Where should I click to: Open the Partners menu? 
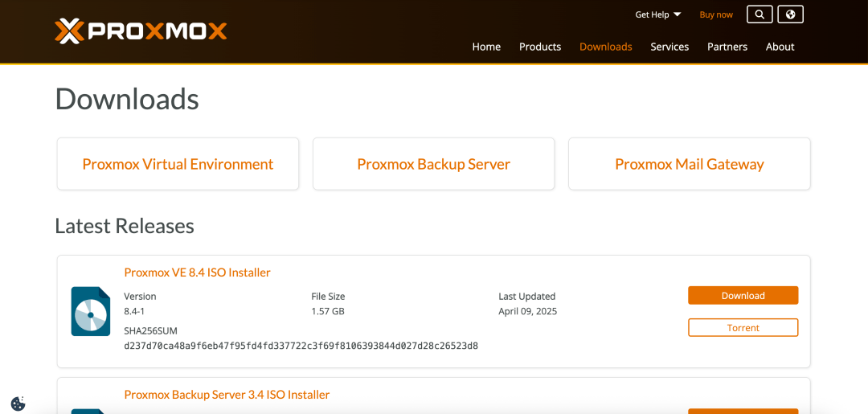727,47
